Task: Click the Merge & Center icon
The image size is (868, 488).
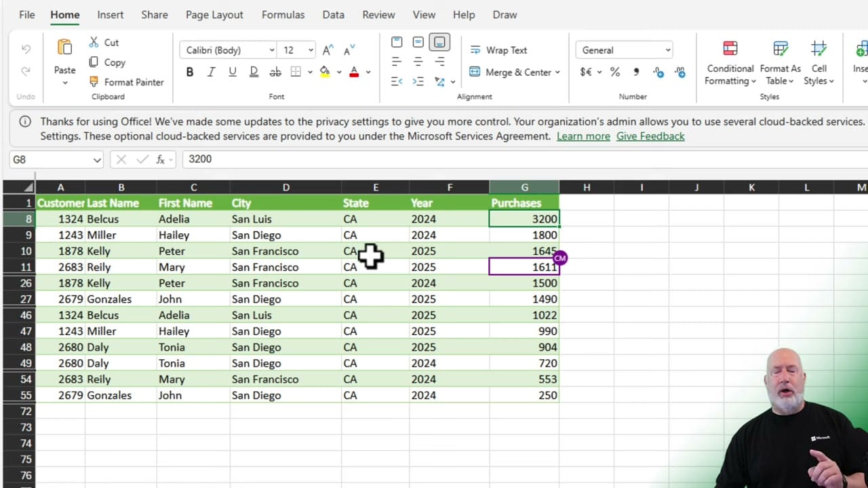Action: pyautogui.click(x=514, y=72)
